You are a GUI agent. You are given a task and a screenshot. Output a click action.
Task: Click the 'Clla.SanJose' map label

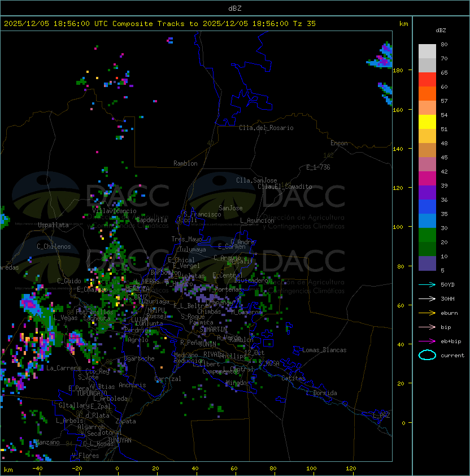pos(256,180)
